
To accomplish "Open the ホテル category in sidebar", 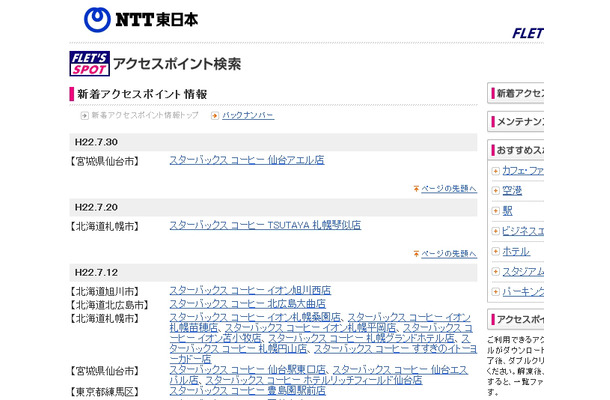I will click(x=516, y=251).
